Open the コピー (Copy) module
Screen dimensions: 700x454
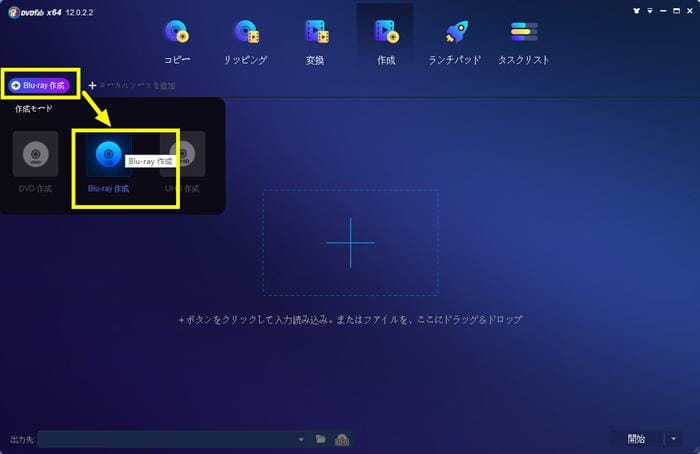tap(177, 41)
